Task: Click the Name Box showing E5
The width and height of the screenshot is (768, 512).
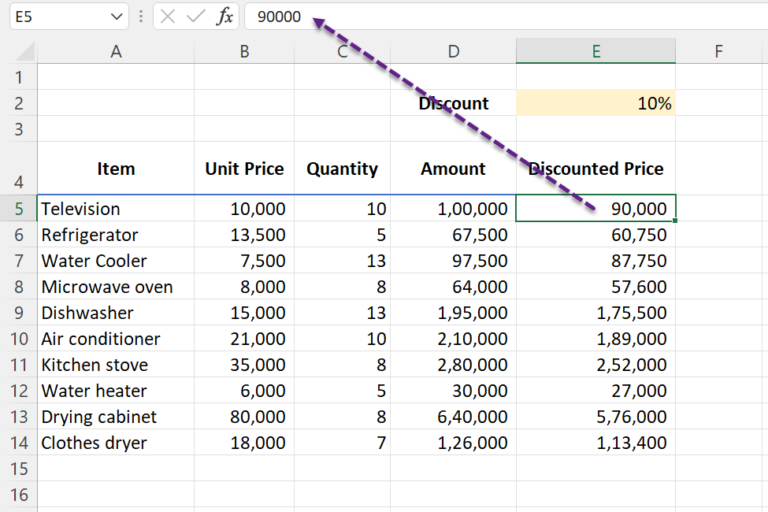Action: point(69,16)
